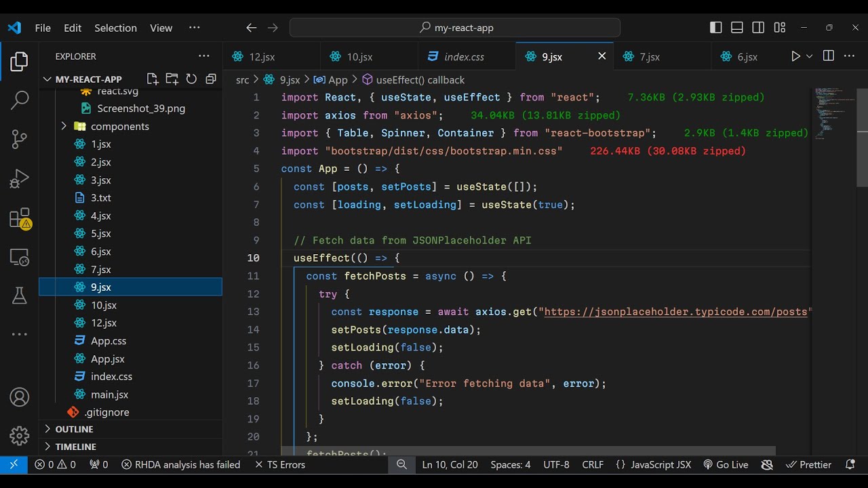Open Run and Debug view
This screenshot has width=868, height=488.
[x=19, y=179]
